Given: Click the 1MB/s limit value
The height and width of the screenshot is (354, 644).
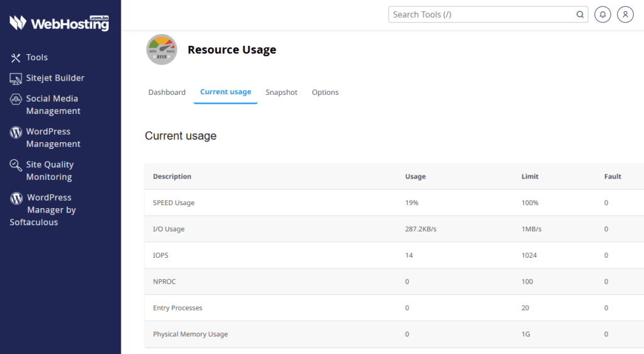Looking at the screenshot, I should tap(531, 229).
